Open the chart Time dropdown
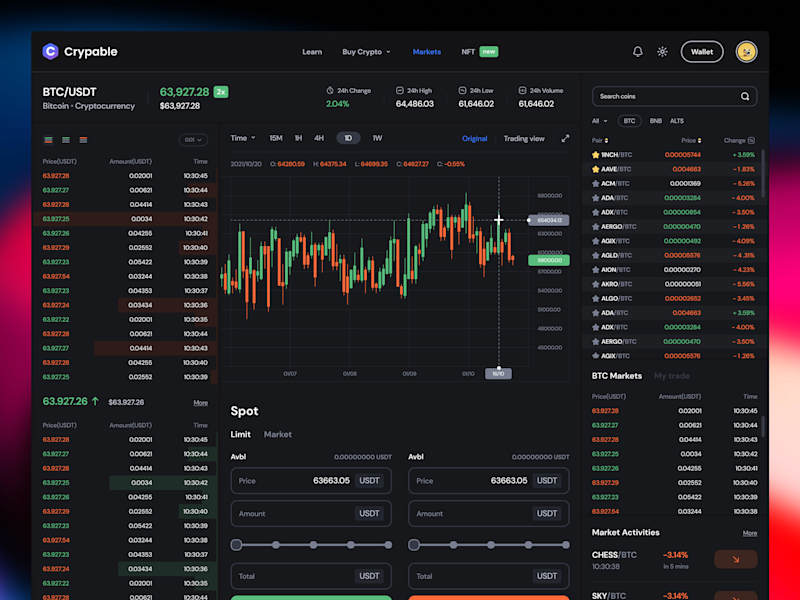The image size is (800, 600). (x=243, y=138)
